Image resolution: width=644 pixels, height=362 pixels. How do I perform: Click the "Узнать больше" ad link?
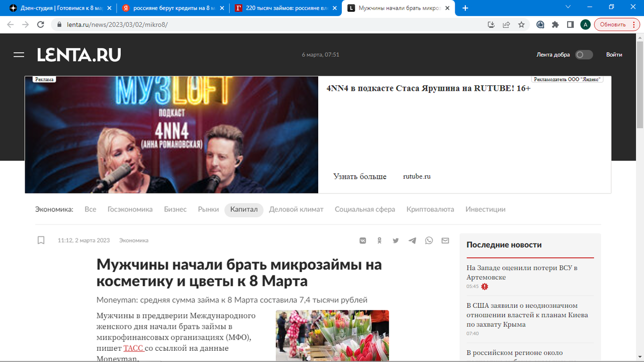pyautogui.click(x=360, y=176)
